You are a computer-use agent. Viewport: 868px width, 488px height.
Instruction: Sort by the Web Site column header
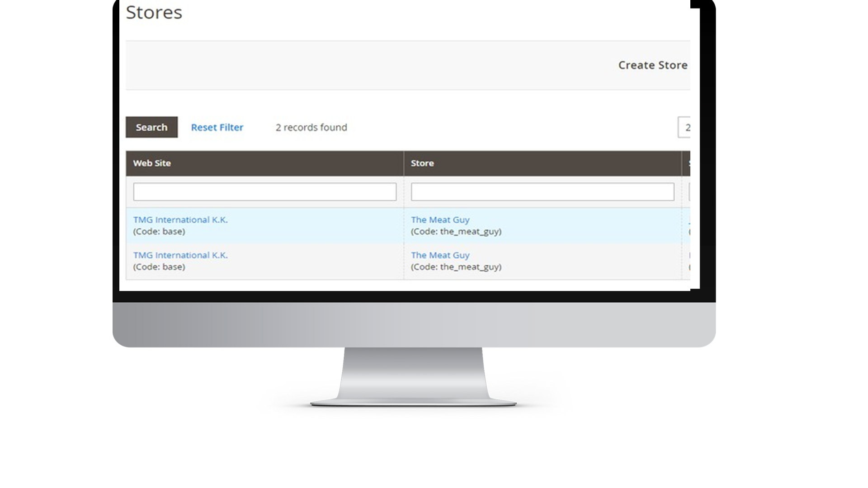152,163
